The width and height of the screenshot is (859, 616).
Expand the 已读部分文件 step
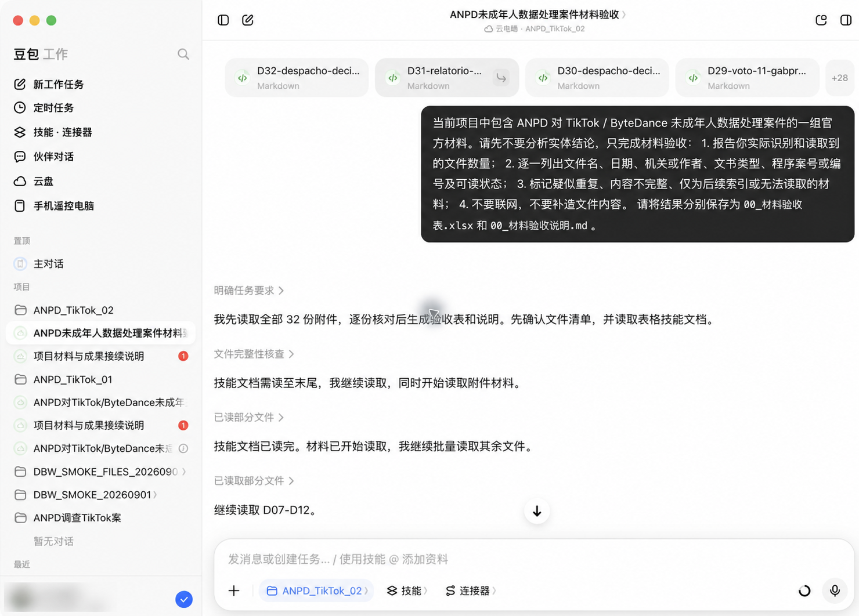click(249, 418)
